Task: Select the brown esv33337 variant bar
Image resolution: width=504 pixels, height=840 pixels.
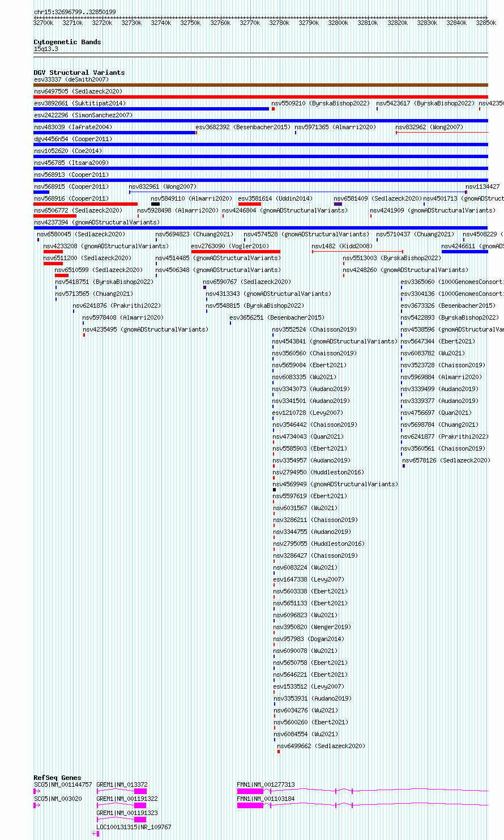Action: [260, 85]
